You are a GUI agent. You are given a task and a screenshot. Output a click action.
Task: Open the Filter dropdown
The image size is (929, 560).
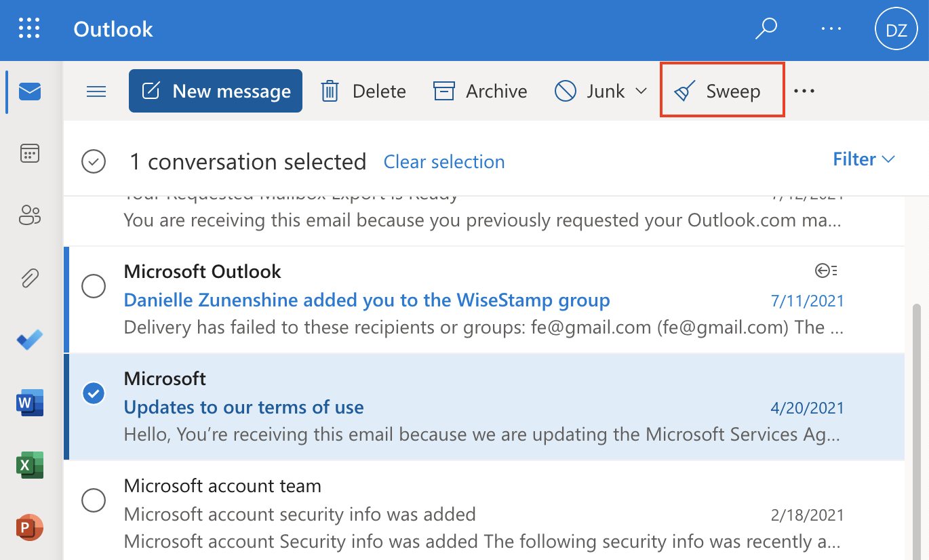(x=863, y=159)
